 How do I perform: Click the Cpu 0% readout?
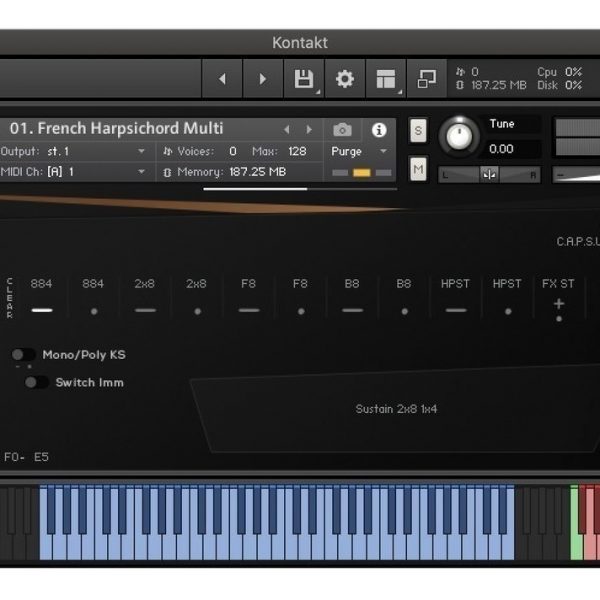(559, 72)
